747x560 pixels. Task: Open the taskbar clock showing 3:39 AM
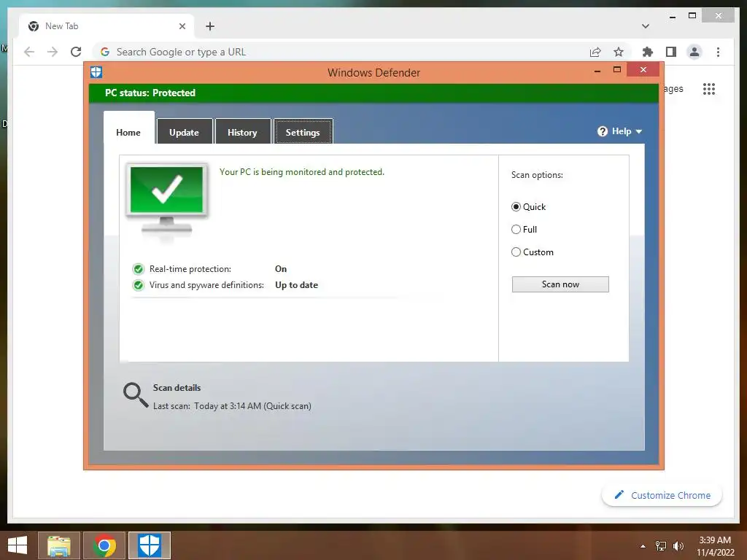715,546
